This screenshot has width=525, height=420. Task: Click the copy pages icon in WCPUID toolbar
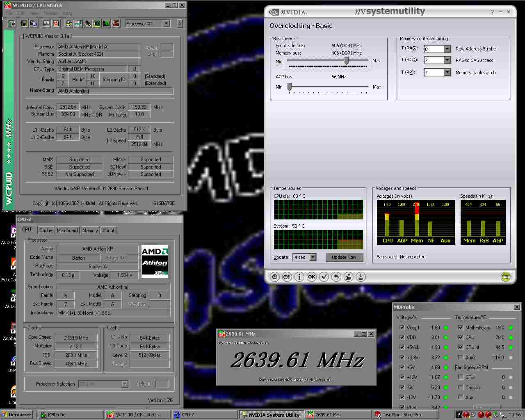pyautogui.click(x=34, y=23)
